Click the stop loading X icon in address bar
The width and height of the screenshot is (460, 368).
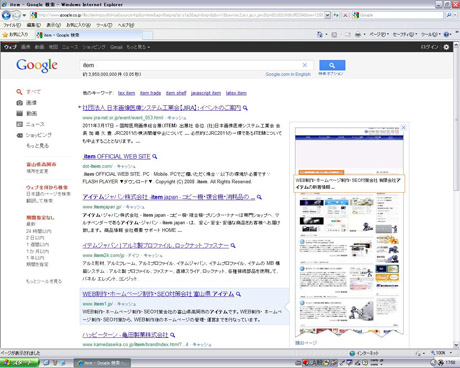tap(345, 15)
